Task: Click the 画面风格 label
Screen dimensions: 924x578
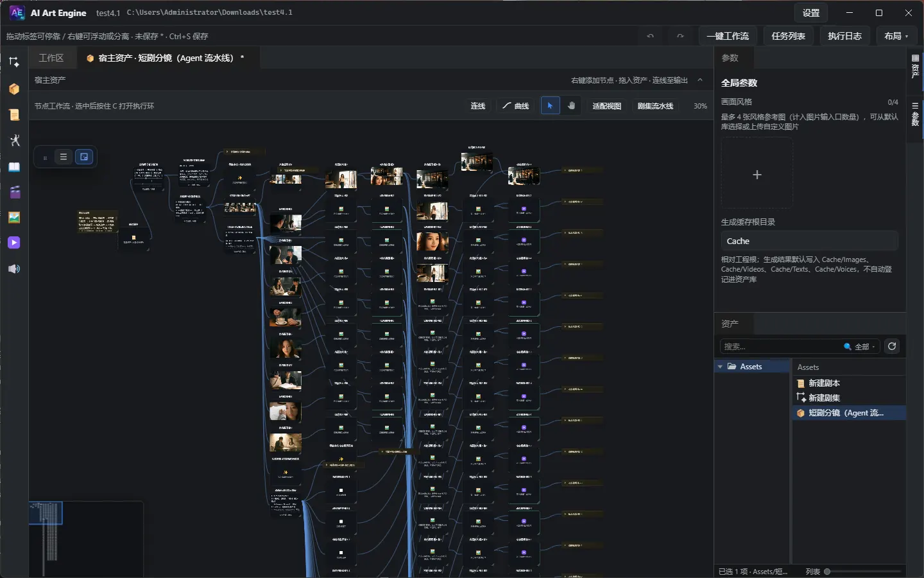Action: coord(737,101)
